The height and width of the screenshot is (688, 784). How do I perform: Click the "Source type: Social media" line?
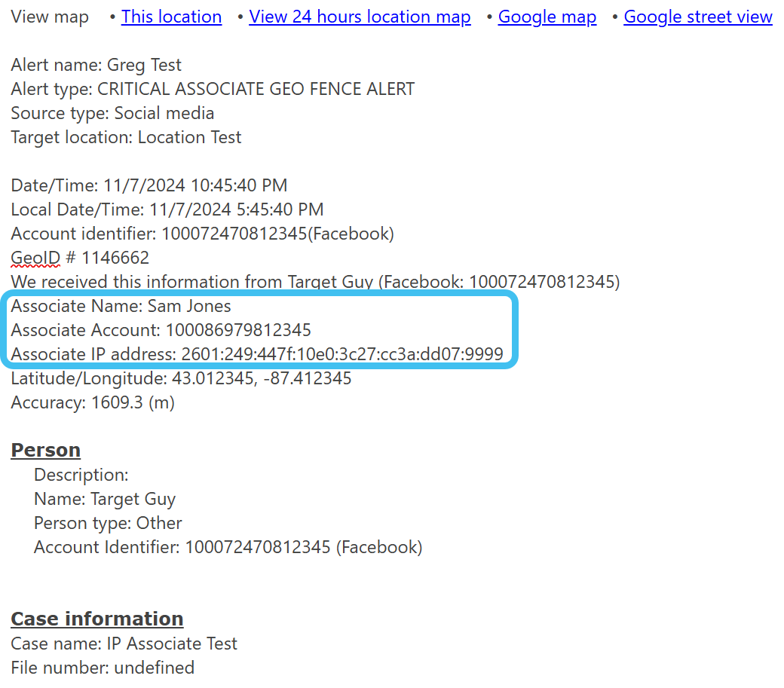tap(112, 113)
